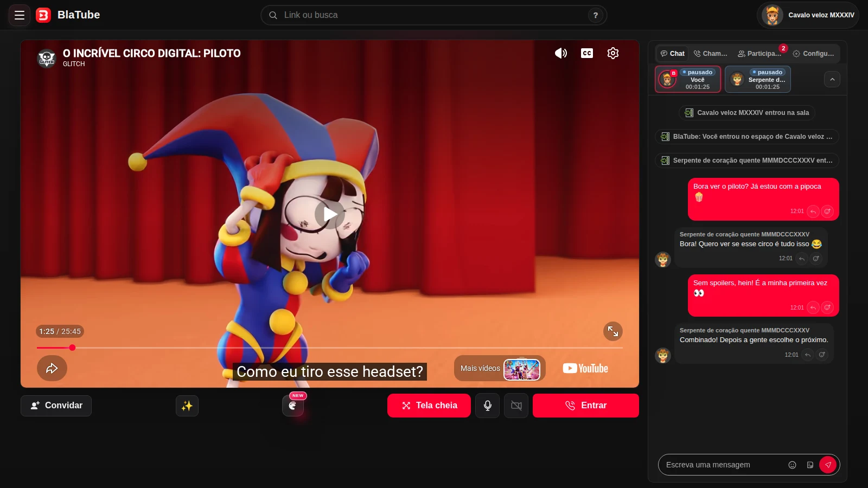
Task: Reply to the pipoca message
Action: (x=813, y=211)
